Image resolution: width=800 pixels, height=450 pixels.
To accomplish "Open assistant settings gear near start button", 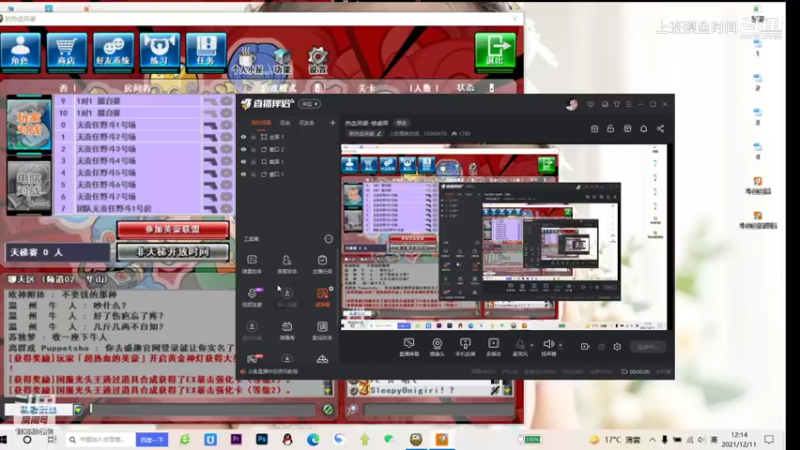I will [x=617, y=347].
